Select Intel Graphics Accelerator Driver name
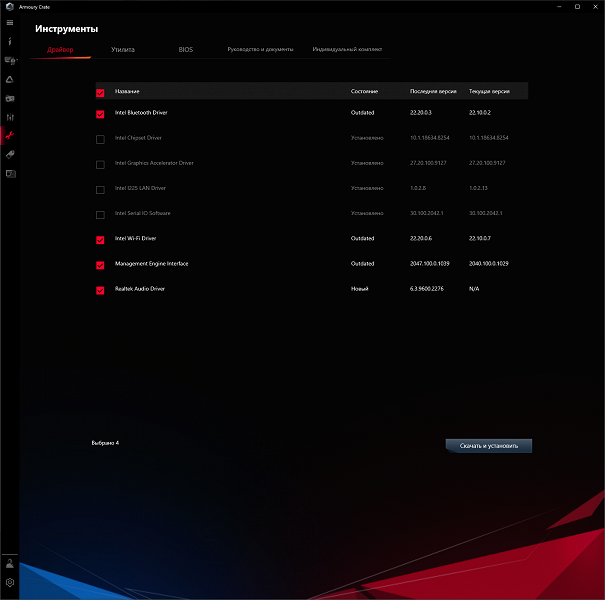Screen dimensions: 605x600 coord(154,163)
